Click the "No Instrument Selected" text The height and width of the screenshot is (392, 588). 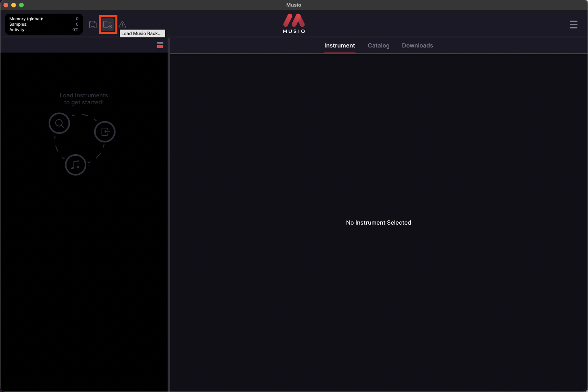(379, 223)
